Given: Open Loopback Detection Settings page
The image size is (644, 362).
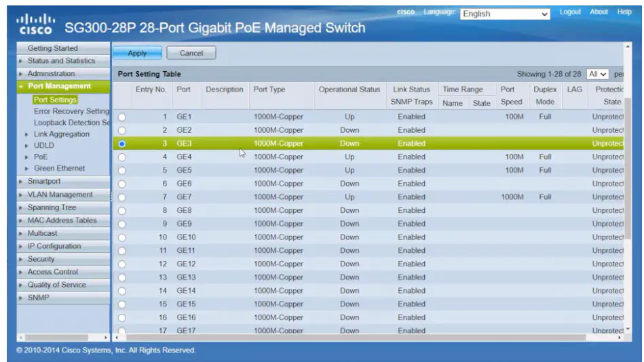Looking at the screenshot, I should (72, 123).
